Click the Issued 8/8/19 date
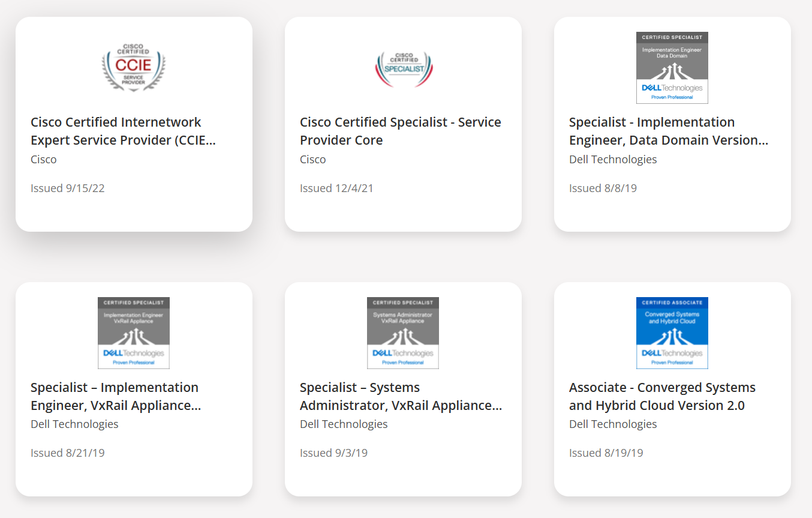Screen dimensions: 812x518 click(x=603, y=188)
